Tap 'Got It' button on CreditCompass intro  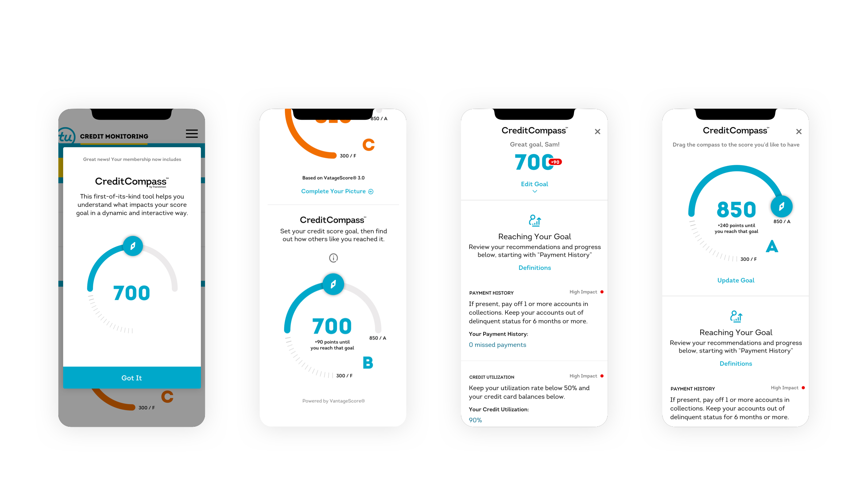132,376
